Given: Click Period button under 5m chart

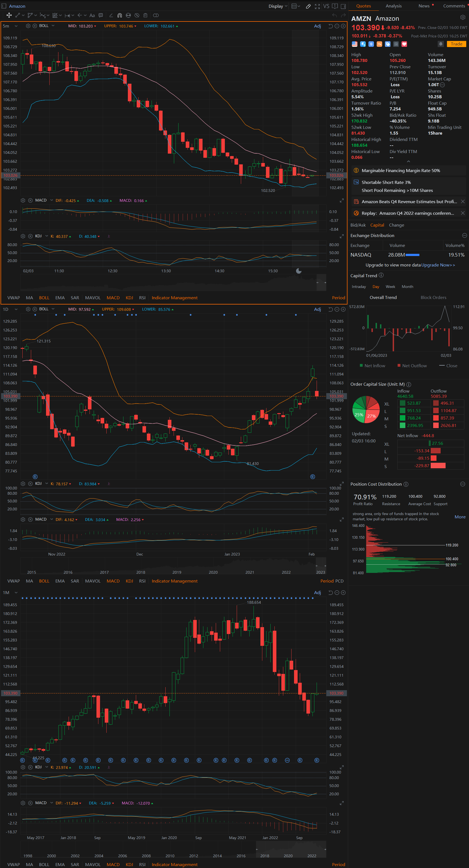Looking at the screenshot, I should [x=338, y=298].
